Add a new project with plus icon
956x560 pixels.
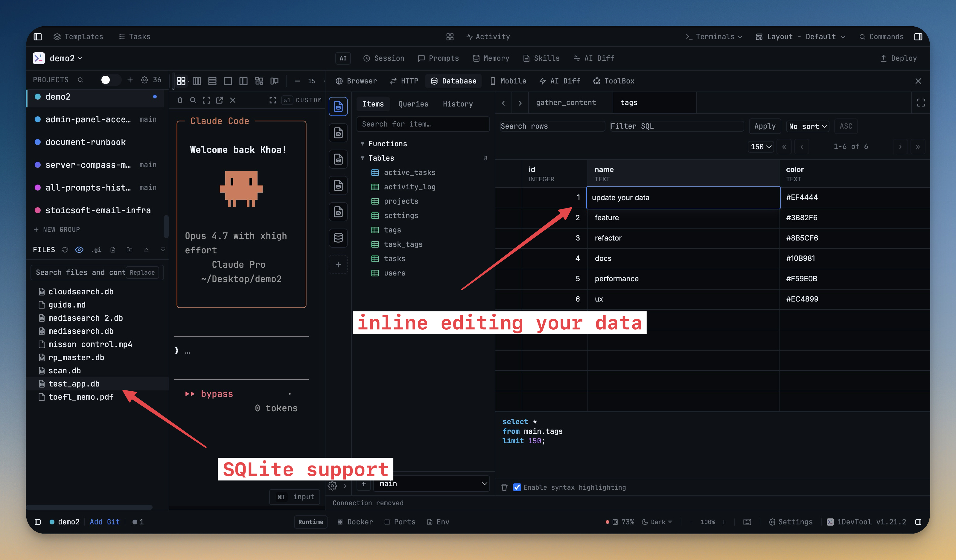(x=130, y=80)
